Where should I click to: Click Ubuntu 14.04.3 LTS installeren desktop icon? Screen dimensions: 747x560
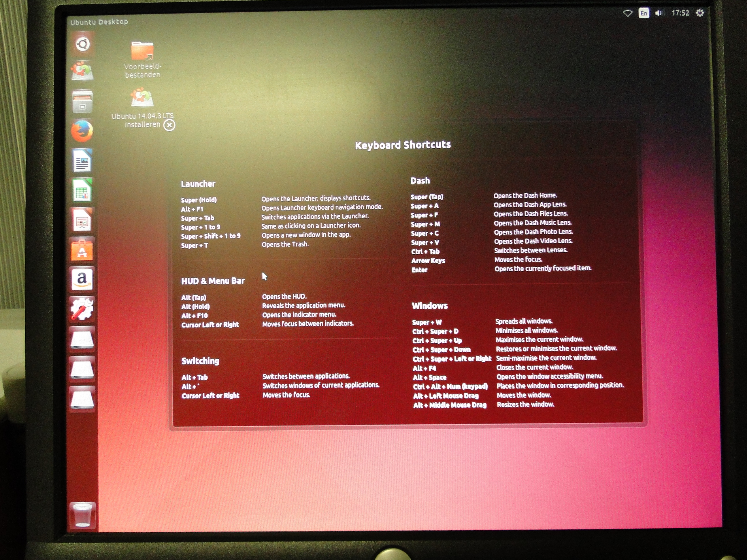142,98
